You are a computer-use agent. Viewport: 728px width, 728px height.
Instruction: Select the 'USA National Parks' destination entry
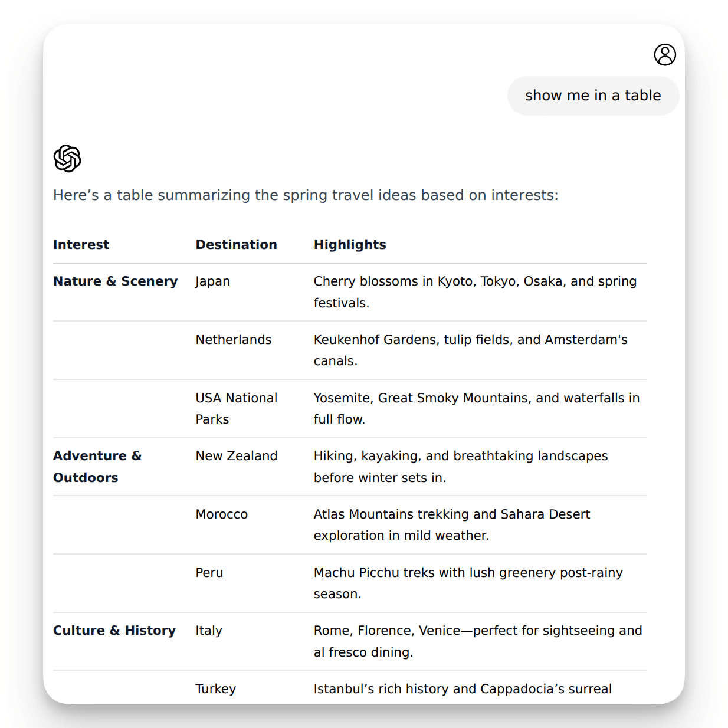tap(236, 408)
